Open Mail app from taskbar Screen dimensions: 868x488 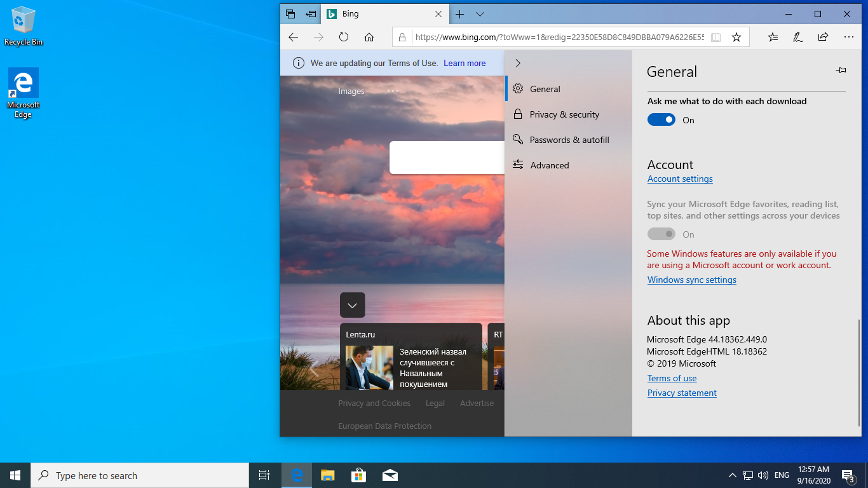click(390, 475)
